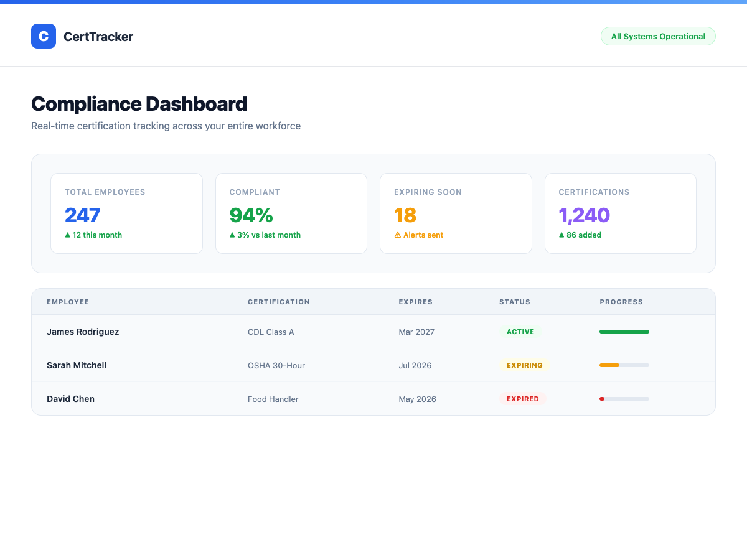Viewport: 747px width, 560px height.
Task: Click the CDL Class A certification cell
Action: click(x=271, y=332)
